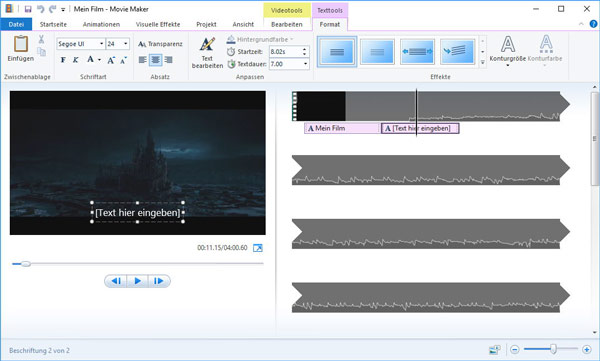Go to previous frame
This screenshot has height=361, width=600.
(x=116, y=281)
